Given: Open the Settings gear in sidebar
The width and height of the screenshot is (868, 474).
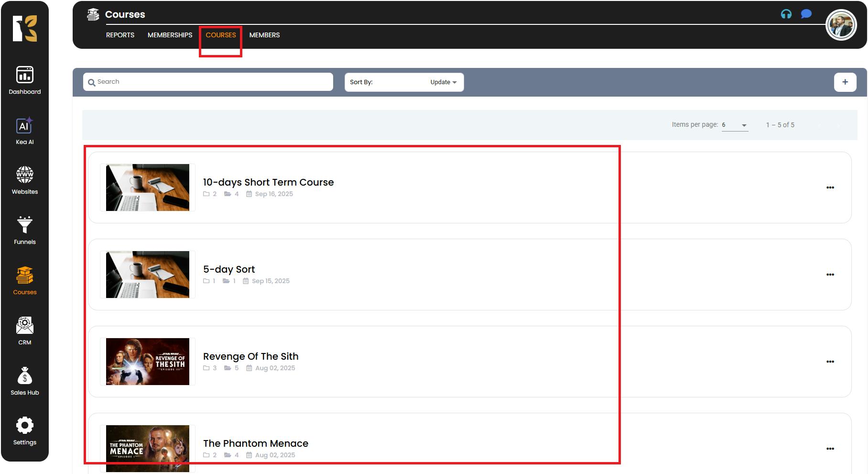Looking at the screenshot, I should (x=25, y=431).
